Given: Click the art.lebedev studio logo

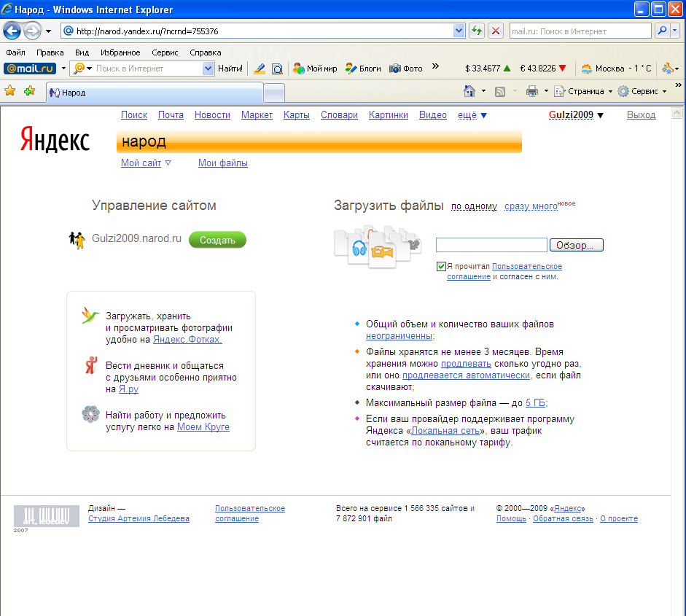Looking at the screenshot, I should coord(47,516).
